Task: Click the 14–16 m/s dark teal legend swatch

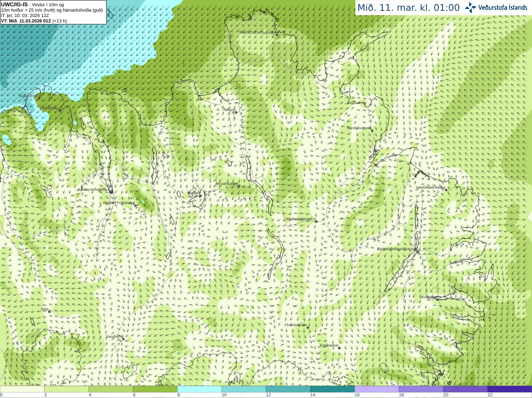Action: coord(332,389)
